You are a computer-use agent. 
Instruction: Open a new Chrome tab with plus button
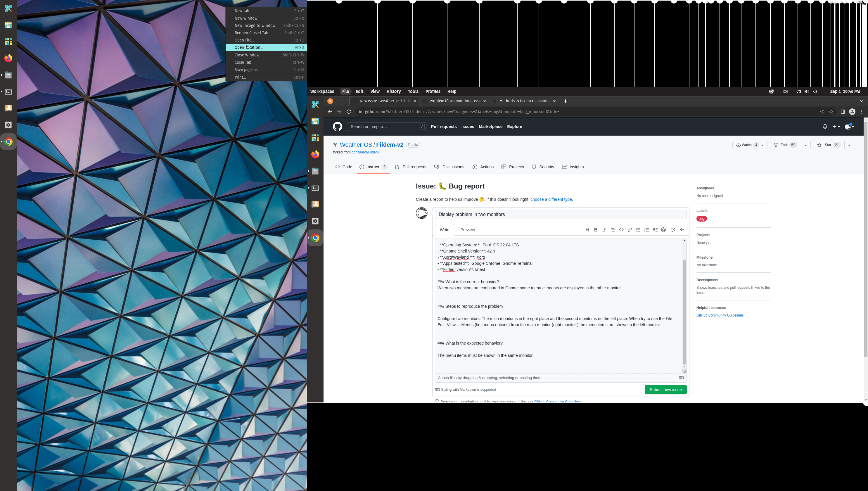[566, 101]
